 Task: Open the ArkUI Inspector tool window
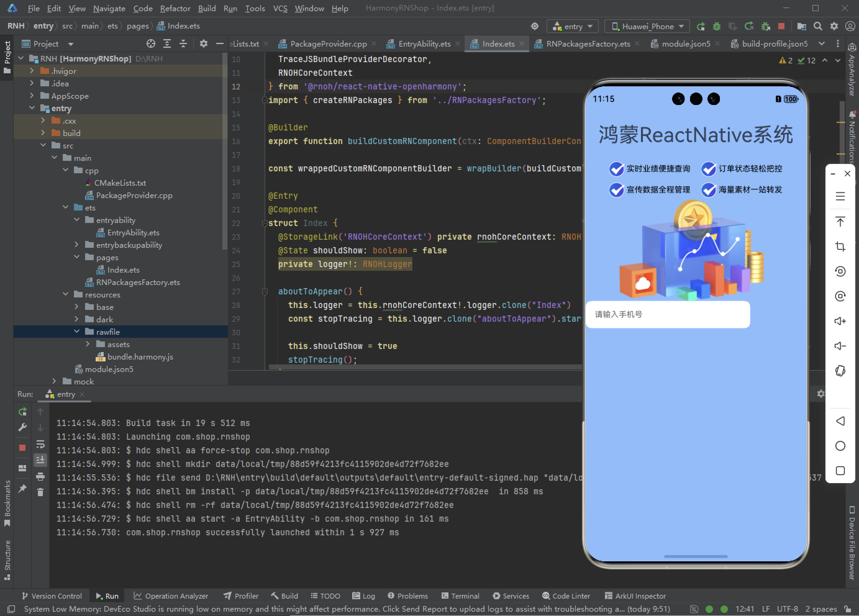635,596
